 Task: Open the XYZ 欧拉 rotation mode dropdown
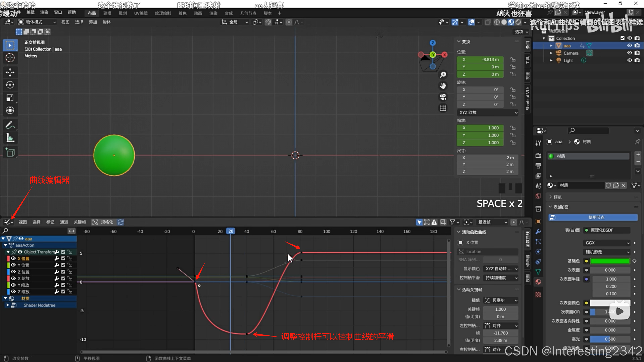[487, 113]
